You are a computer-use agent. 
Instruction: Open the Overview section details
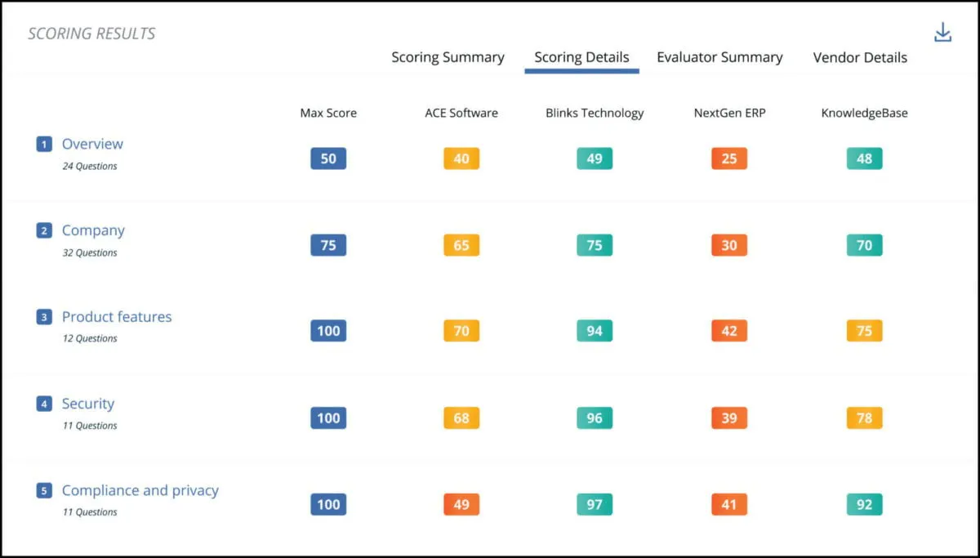(x=92, y=144)
